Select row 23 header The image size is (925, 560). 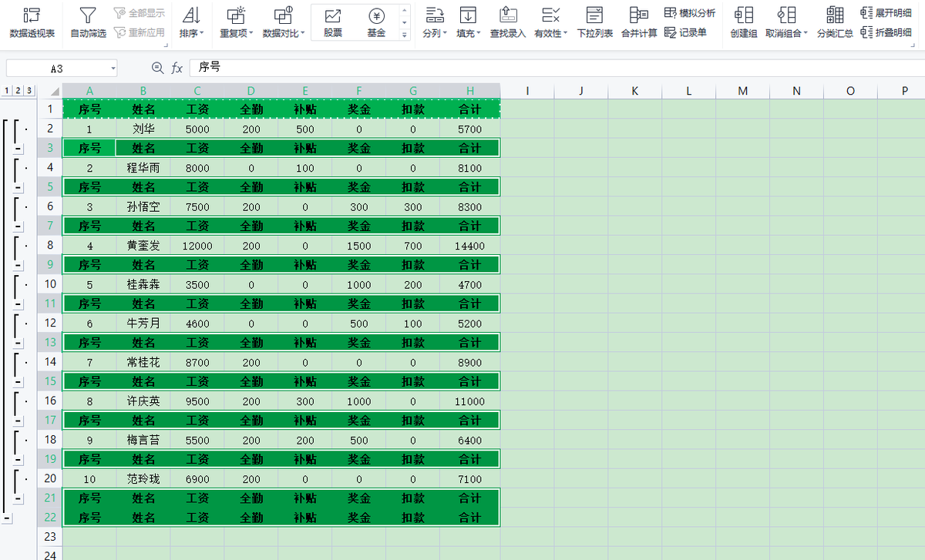(x=50, y=537)
